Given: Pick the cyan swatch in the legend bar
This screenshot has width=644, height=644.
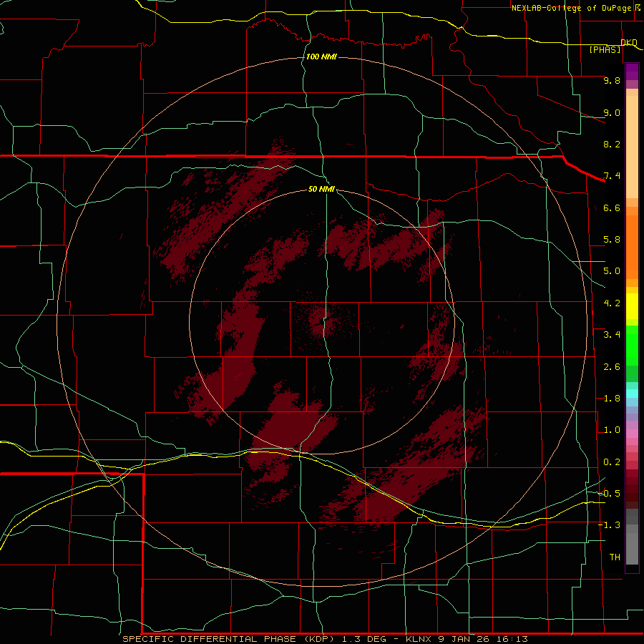Looking at the screenshot, I should (x=632, y=394).
